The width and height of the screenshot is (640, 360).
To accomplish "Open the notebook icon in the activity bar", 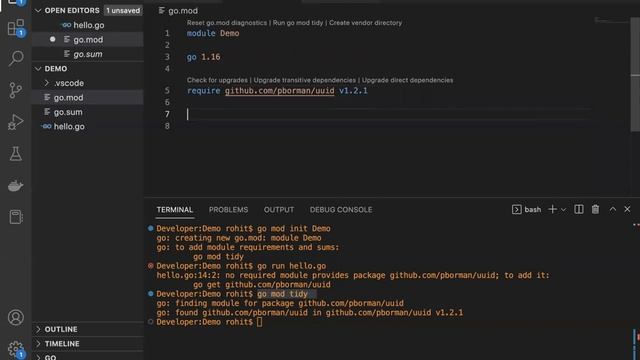I will click(x=16, y=217).
